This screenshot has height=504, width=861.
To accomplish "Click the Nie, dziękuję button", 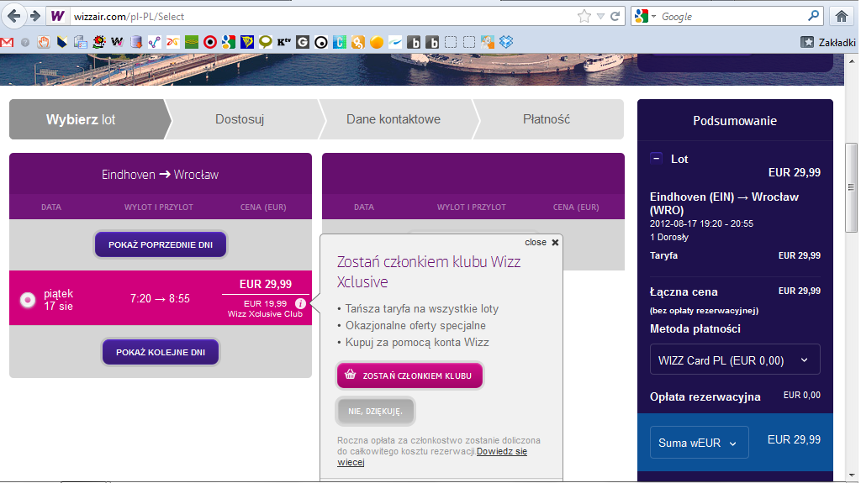I will [375, 411].
